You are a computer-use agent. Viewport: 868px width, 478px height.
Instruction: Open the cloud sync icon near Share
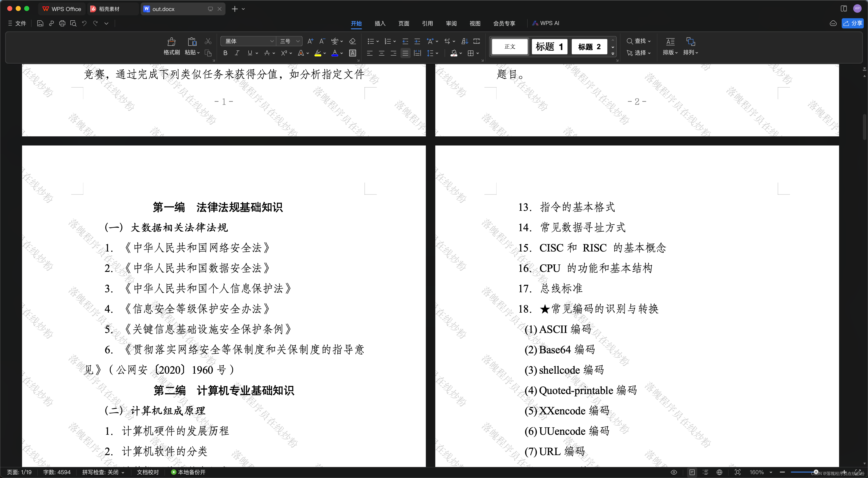point(833,23)
